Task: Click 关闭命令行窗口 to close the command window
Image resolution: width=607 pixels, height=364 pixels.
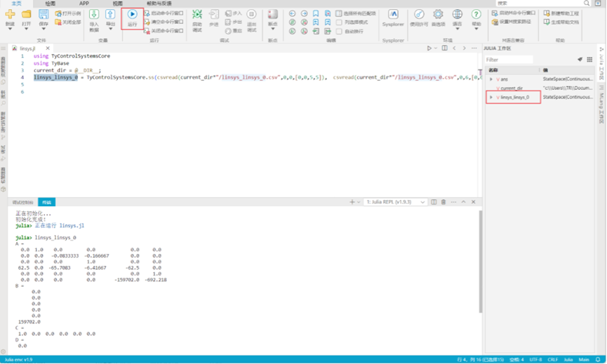Action: 164,31
